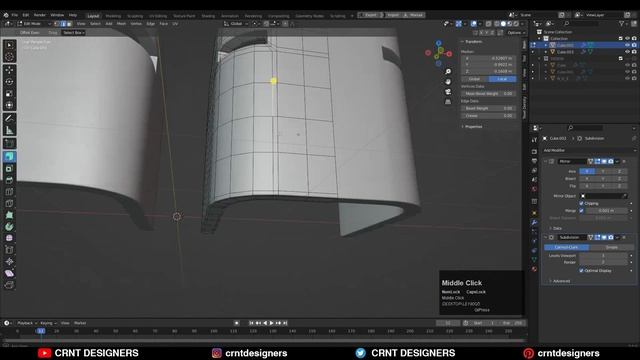Toggle Mirror Axis X button

tap(587, 171)
